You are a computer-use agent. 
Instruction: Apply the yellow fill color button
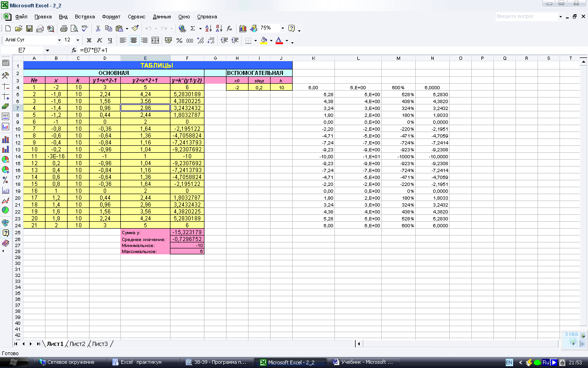263,40
